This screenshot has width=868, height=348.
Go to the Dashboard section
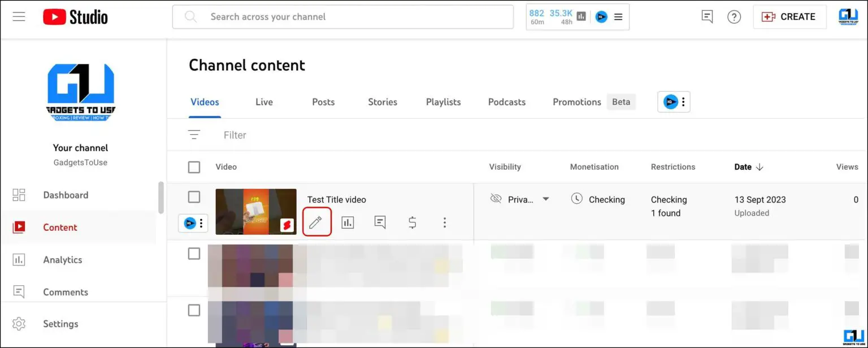(x=66, y=195)
